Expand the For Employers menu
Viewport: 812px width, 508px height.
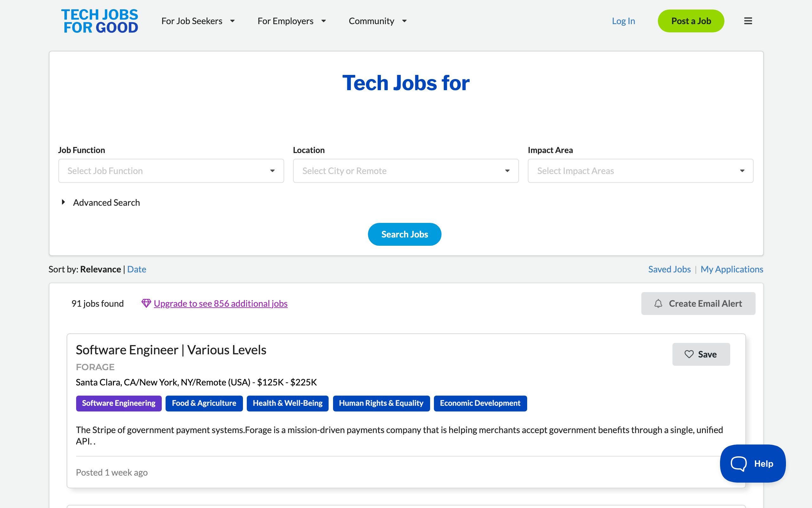pos(291,21)
